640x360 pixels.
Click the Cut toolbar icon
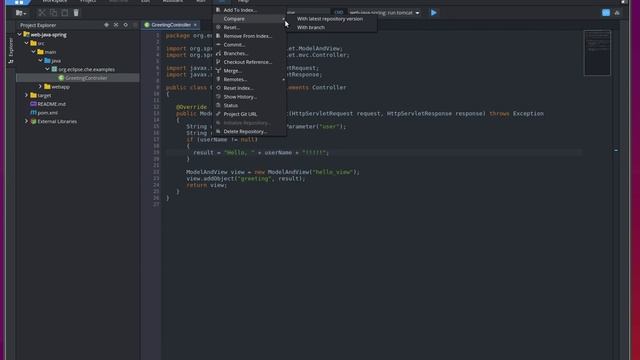(42, 13)
